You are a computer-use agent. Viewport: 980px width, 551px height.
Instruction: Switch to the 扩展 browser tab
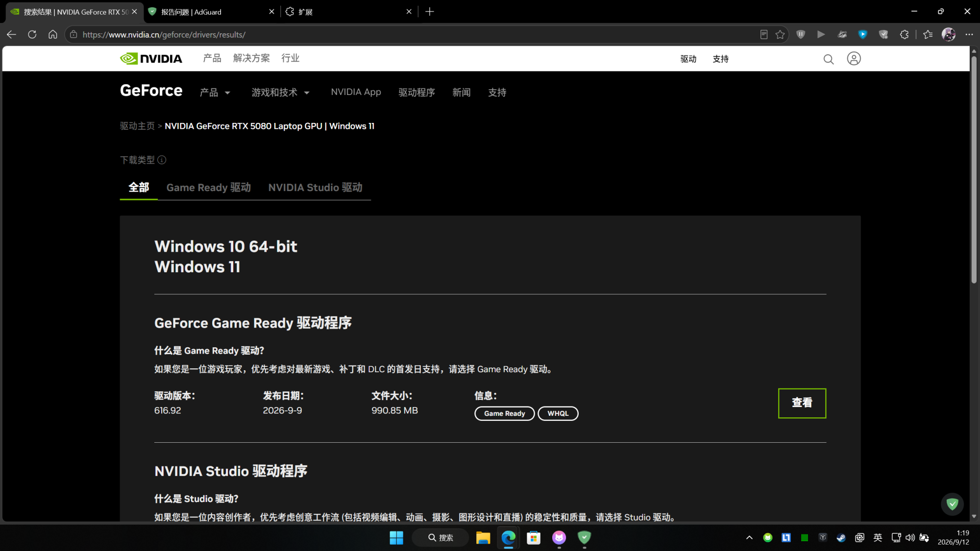tap(349, 12)
